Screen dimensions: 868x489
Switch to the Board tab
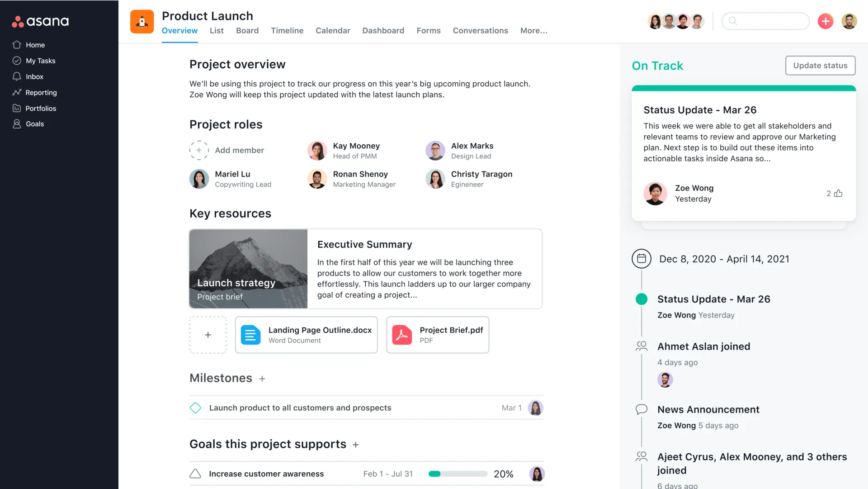pyautogui.click(x=247, y=31)
